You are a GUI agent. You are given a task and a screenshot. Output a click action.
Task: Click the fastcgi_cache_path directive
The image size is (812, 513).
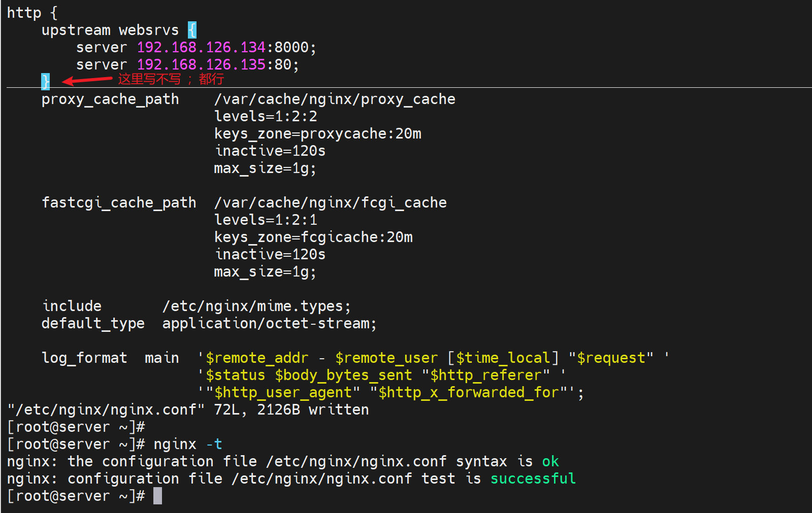coord(119,203)
